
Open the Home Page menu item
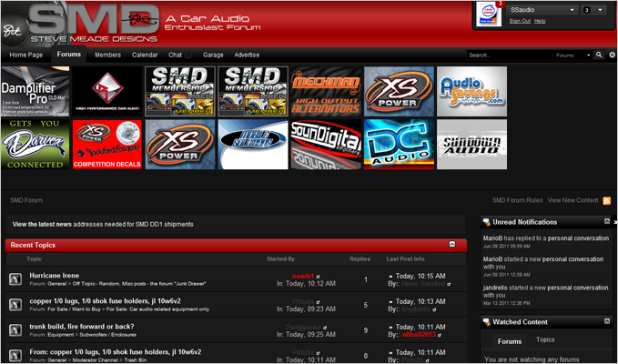[26, 55]
